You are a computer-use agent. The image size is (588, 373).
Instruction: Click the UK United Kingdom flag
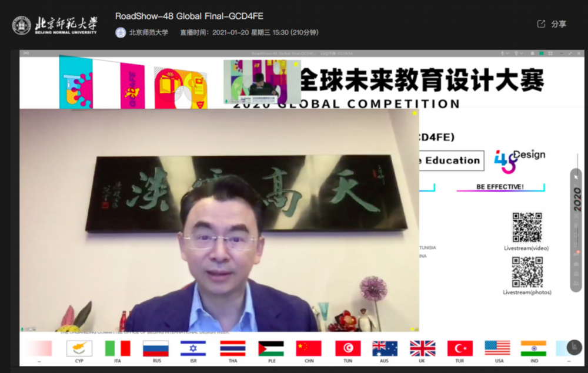click(x=423, y=348)
